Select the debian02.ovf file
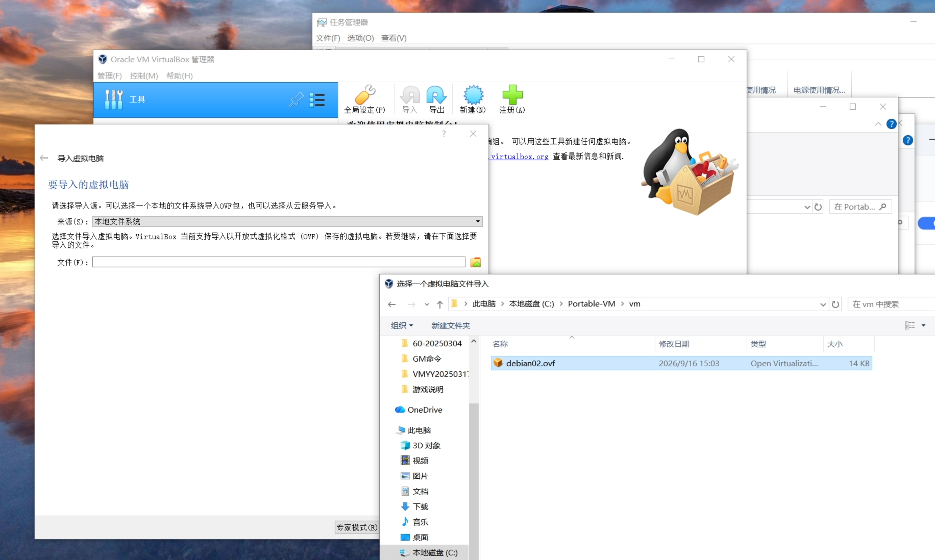935x560 pixels. [681, 363]
